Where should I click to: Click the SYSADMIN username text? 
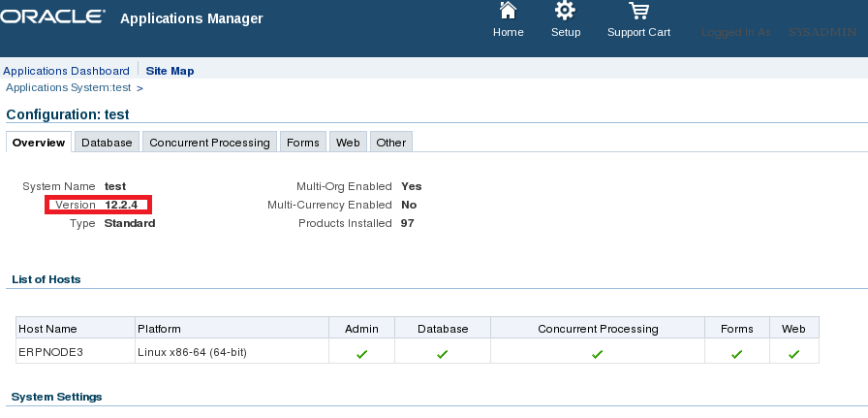(x=822, y=32)
